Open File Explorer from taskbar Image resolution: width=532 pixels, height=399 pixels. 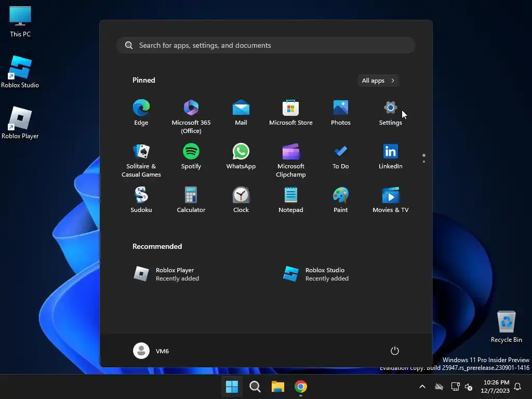click(278, 387)
